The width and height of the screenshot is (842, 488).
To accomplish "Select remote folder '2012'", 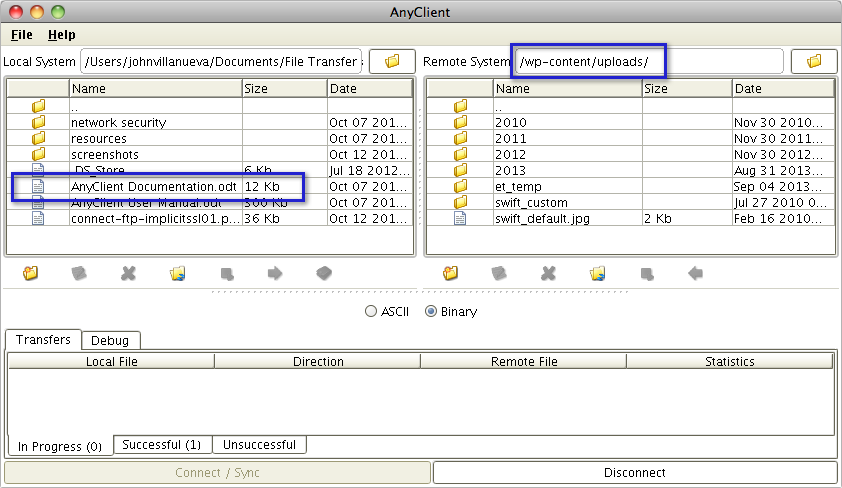I will 511,155.
